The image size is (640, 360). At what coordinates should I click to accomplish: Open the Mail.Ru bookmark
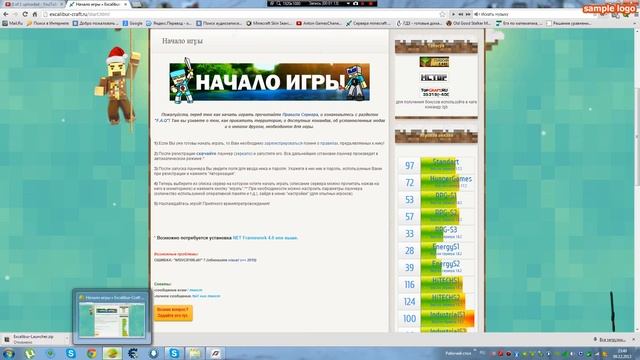[13, 23]
